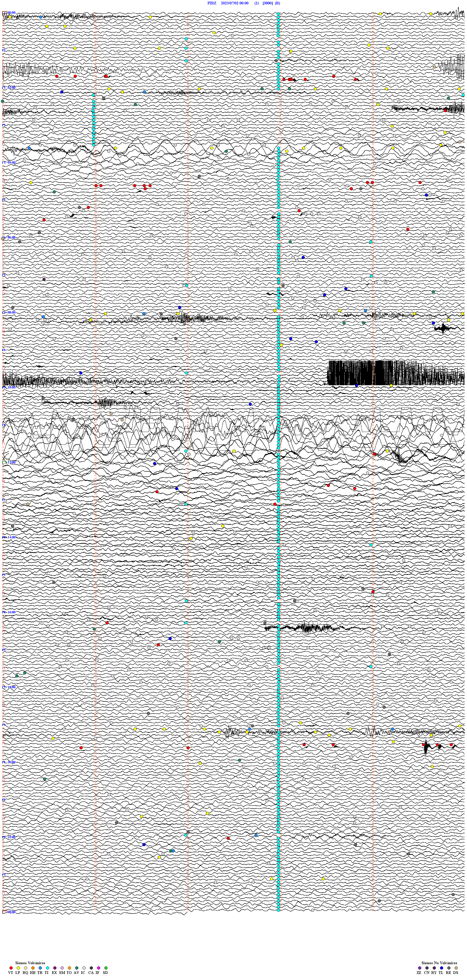Click the 18:00 time label

pos(11,687)
